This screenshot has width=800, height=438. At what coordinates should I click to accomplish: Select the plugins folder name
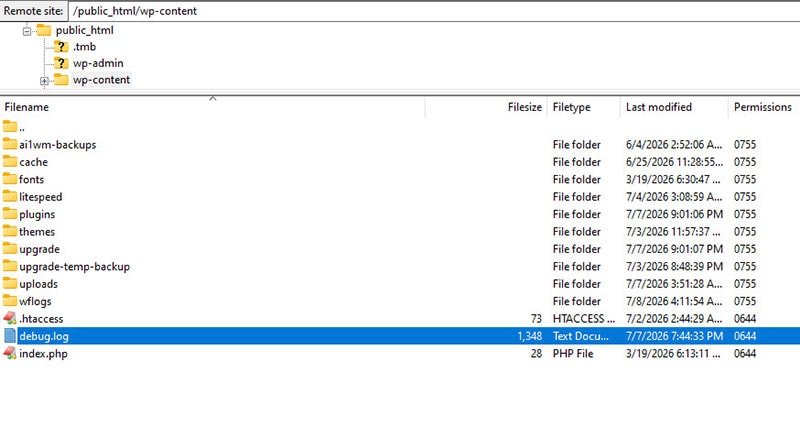coord(37,214)
